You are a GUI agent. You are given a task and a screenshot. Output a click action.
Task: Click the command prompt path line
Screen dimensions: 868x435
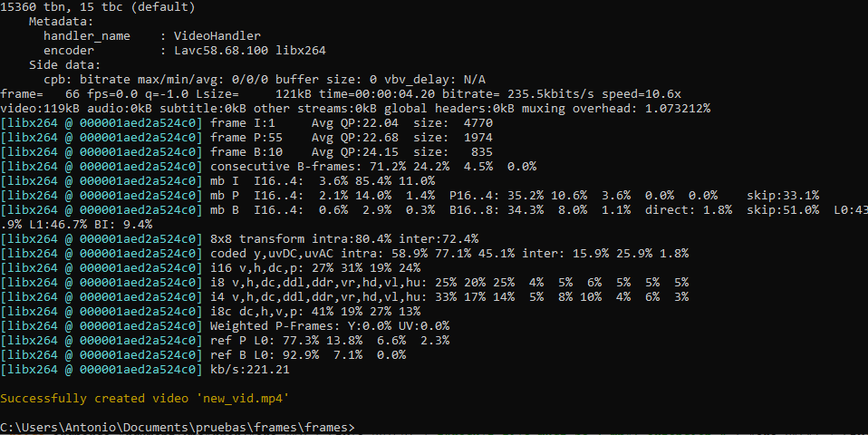tap(178, 427)
